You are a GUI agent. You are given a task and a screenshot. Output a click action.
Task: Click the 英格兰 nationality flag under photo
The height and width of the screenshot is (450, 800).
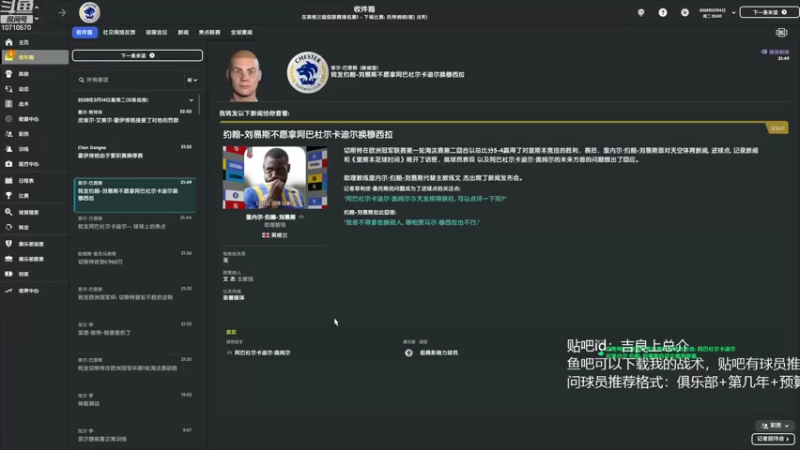point(266,235)
